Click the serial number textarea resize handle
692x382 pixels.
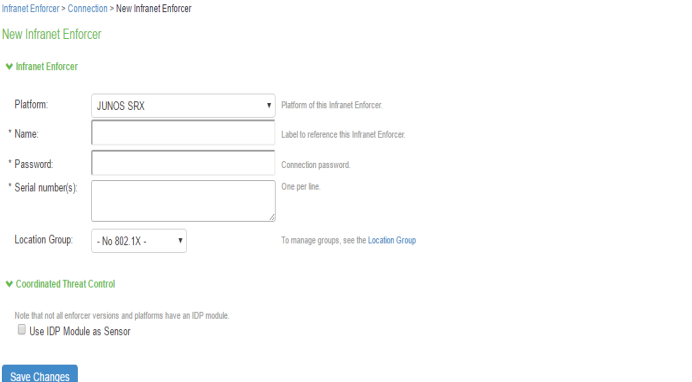(x=272, y=217)
